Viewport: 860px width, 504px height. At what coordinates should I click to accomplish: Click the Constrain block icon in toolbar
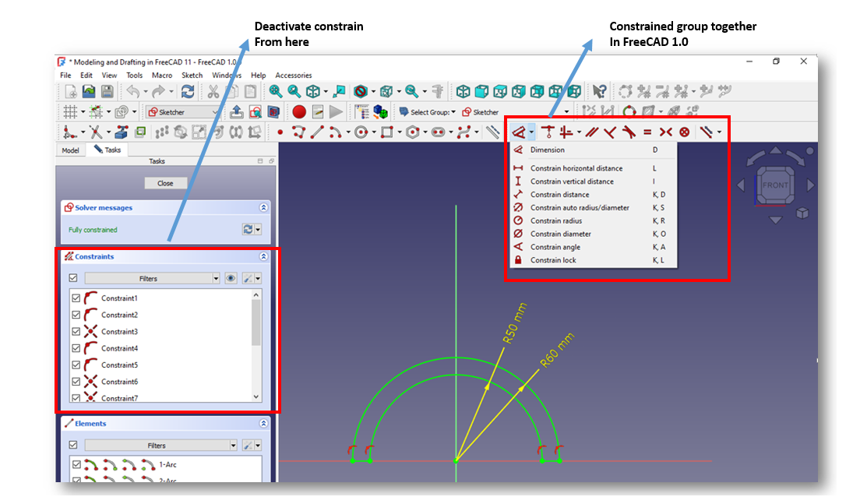coord(684,132)
